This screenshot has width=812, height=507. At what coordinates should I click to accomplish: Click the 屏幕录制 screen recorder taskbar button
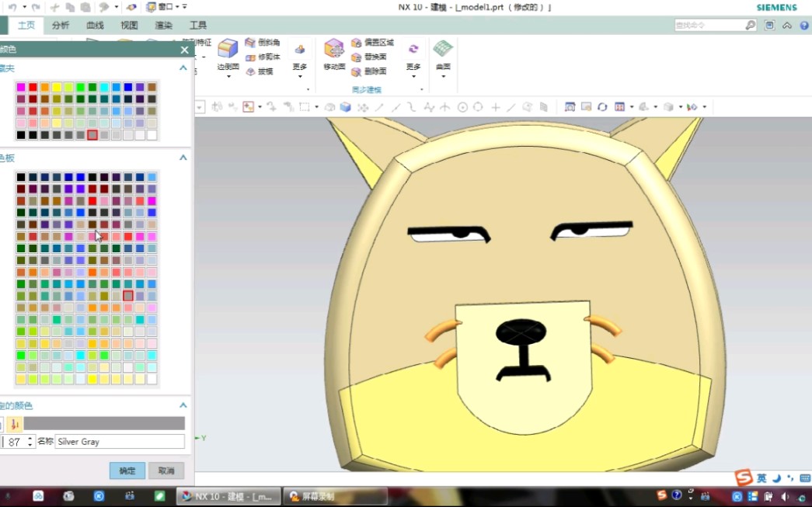pyautogui.click(x=336, y=496)
